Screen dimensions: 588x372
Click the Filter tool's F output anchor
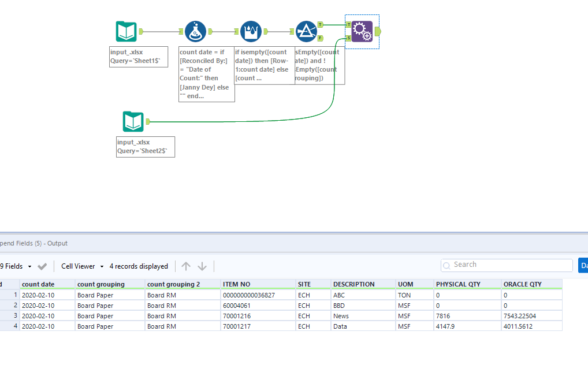[320, 38]
